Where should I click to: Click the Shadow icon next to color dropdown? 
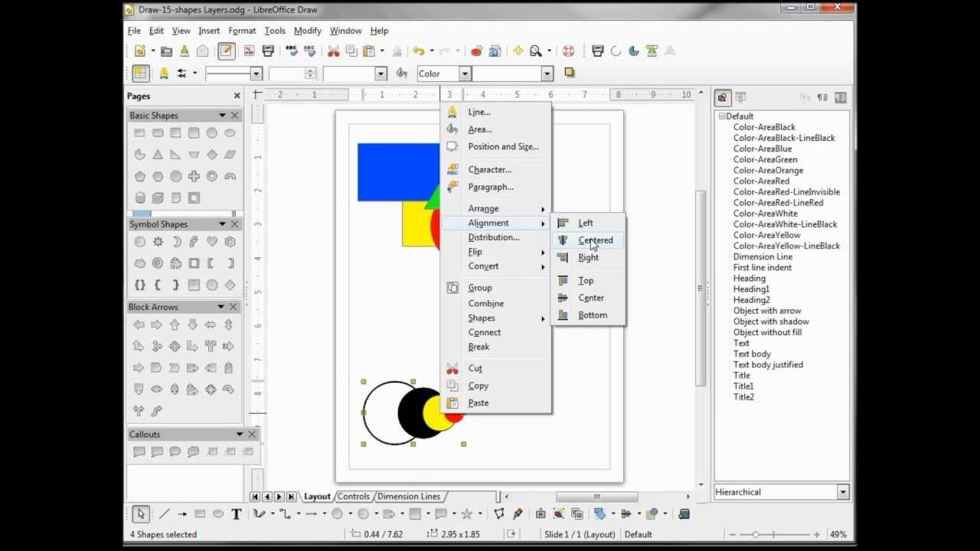point(569,73)
